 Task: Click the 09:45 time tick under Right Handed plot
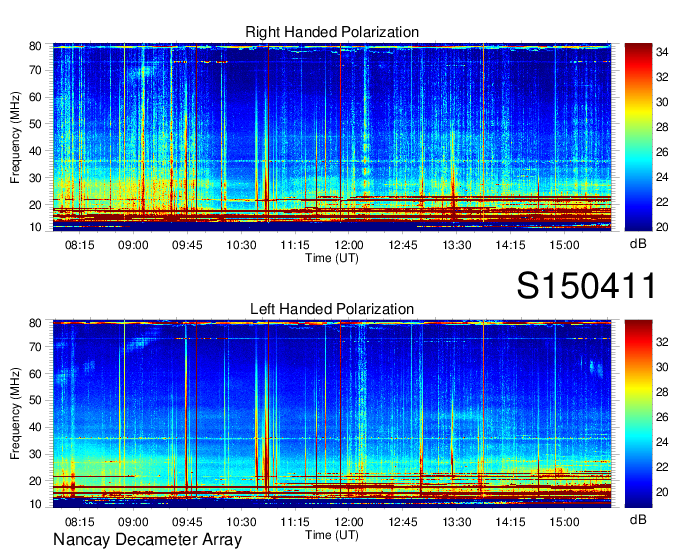point(187,245)
